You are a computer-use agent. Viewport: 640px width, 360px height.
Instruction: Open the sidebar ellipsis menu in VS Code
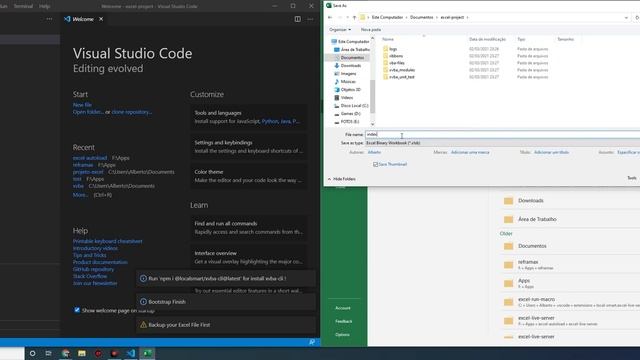coord(49,19)
